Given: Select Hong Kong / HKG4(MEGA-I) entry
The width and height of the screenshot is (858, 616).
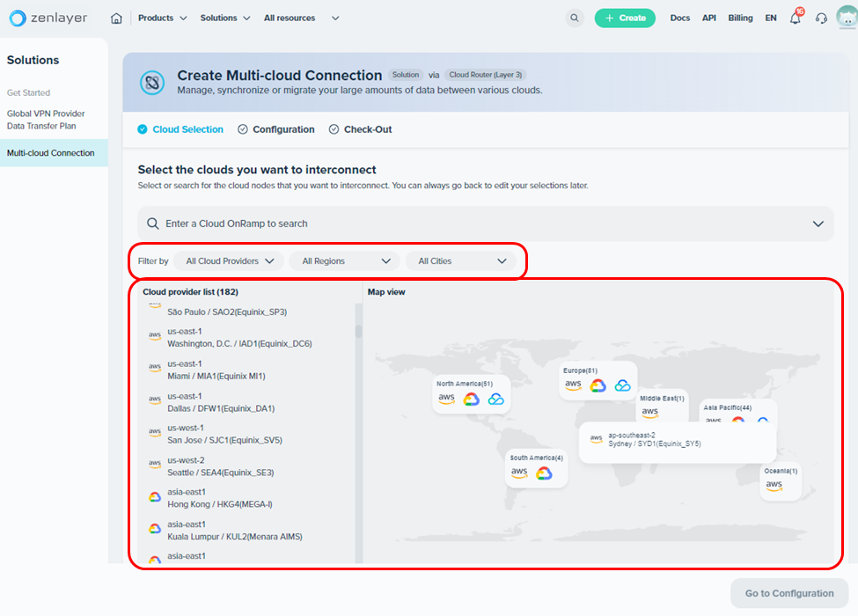Looking at the screenshot, I should 219,498.
